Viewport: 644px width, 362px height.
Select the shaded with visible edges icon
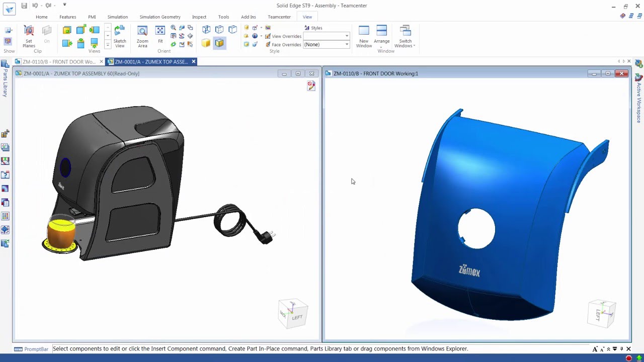click(x=219, y=43)
